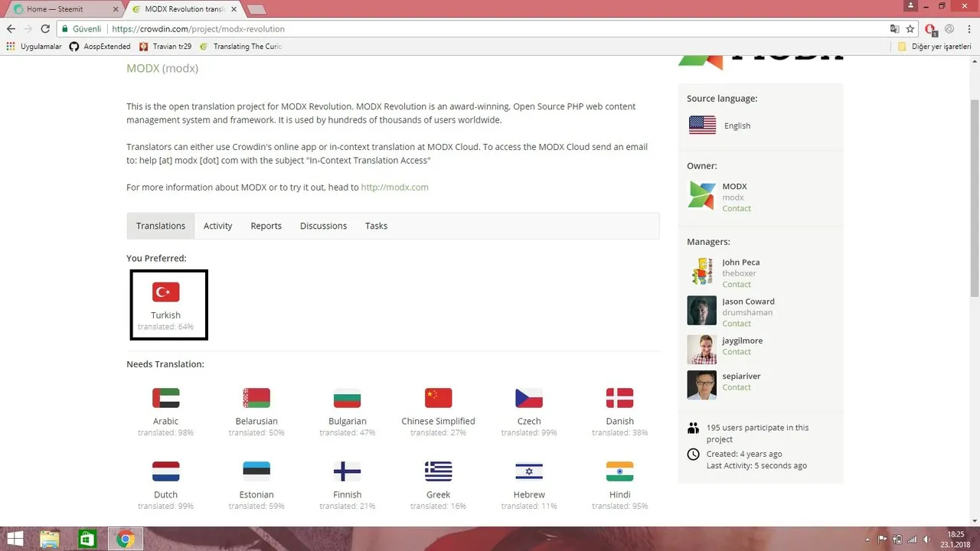Select the Translations tab
980x551 pixels.
pyautogui.click(x=161, y=226)
